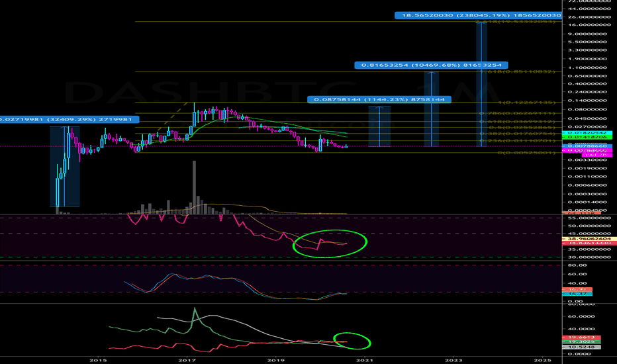617x364 pixels.
Task: Select the white ADX line in bottom pane
Action: click(252, 328)
